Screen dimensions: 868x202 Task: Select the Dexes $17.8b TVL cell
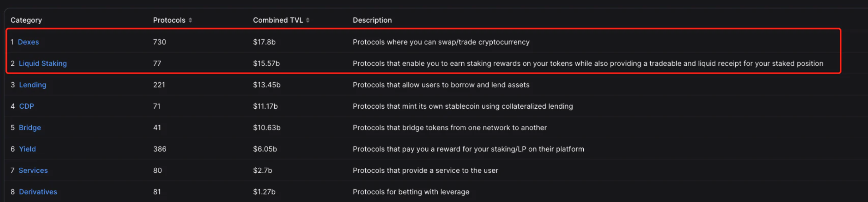(264, 42)
